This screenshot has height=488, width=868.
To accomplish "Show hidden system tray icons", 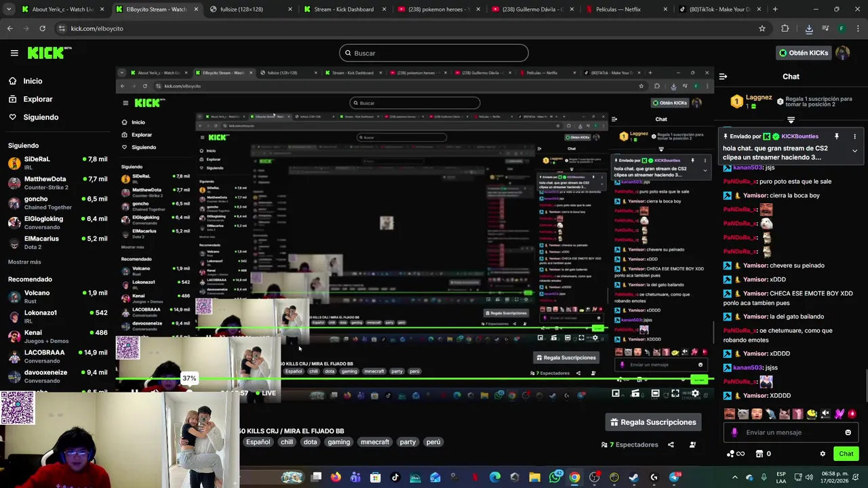I will (734, 478).
